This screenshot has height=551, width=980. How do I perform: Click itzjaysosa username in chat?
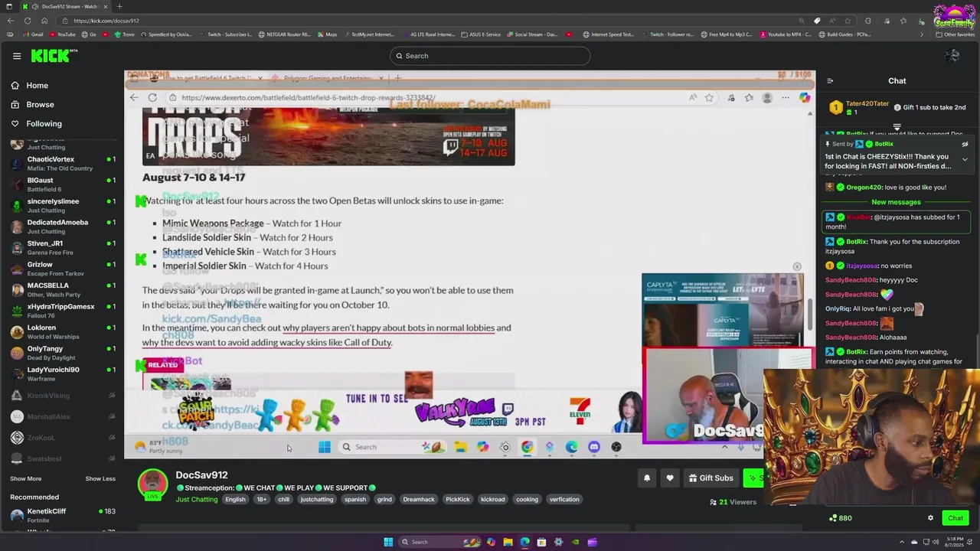[x=861, y=266]
